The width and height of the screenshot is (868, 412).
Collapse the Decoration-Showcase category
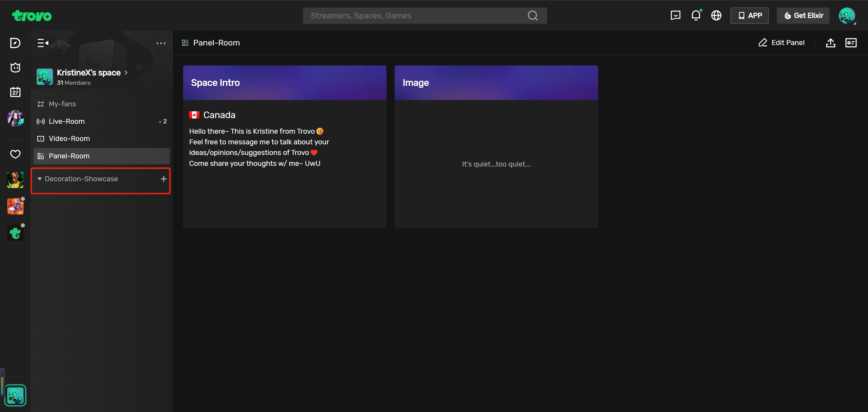pyautogui.click(x=40, y=179)
